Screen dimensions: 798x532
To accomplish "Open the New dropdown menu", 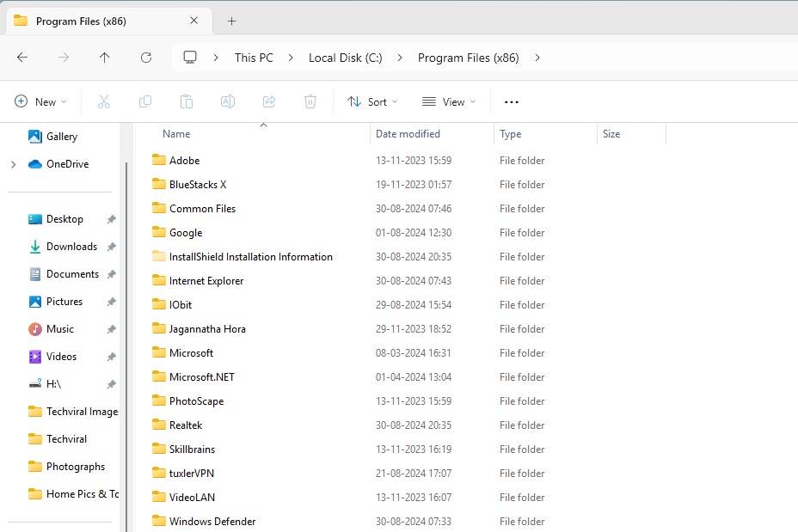I will tap(40, 101).
